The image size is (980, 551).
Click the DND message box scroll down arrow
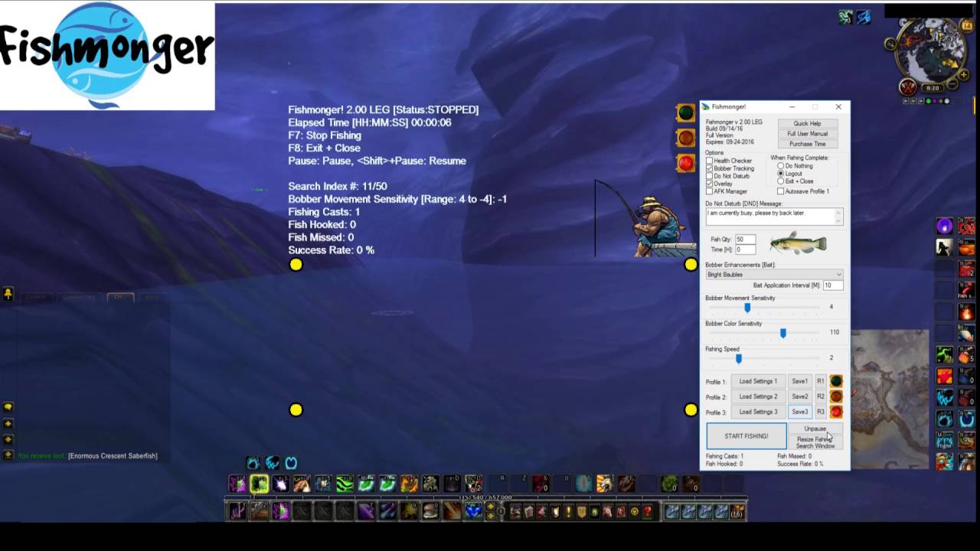[x=839, y=221]
